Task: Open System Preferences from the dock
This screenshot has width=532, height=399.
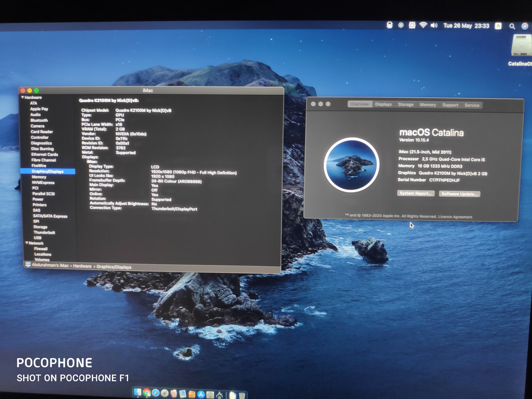Action: tap(210, 395)
